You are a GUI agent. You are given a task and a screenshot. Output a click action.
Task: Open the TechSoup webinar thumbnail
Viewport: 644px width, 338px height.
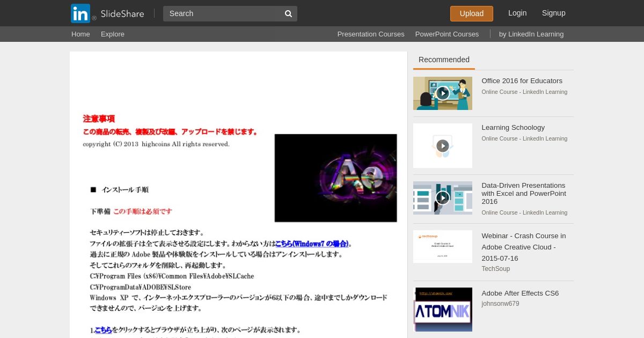coord(443,247)
